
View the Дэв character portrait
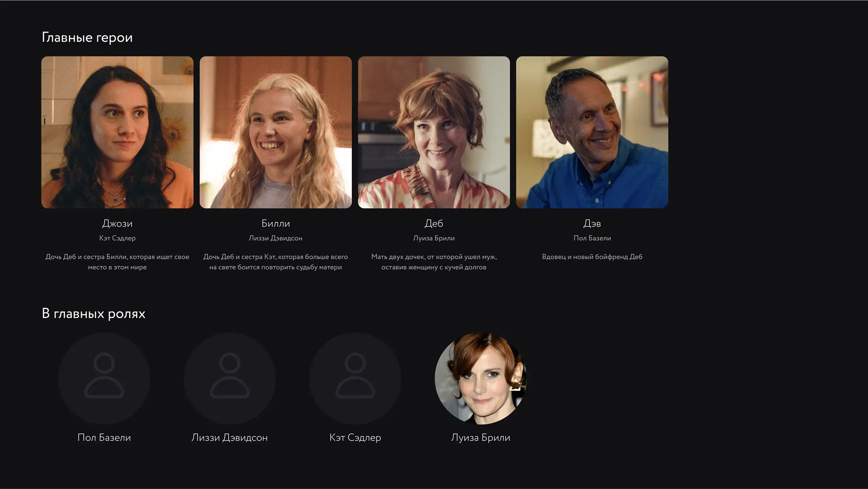tap(592, 132)
